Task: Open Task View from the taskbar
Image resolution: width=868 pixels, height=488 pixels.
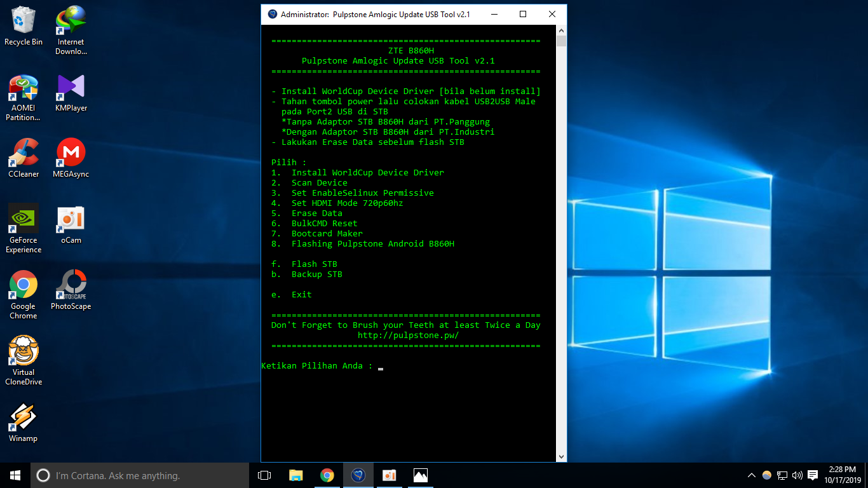Action: pyautogui.click(x=264, y=475)
